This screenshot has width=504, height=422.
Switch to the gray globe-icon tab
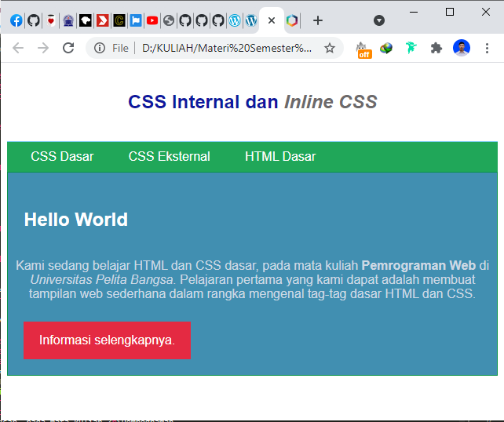[169, 20]
